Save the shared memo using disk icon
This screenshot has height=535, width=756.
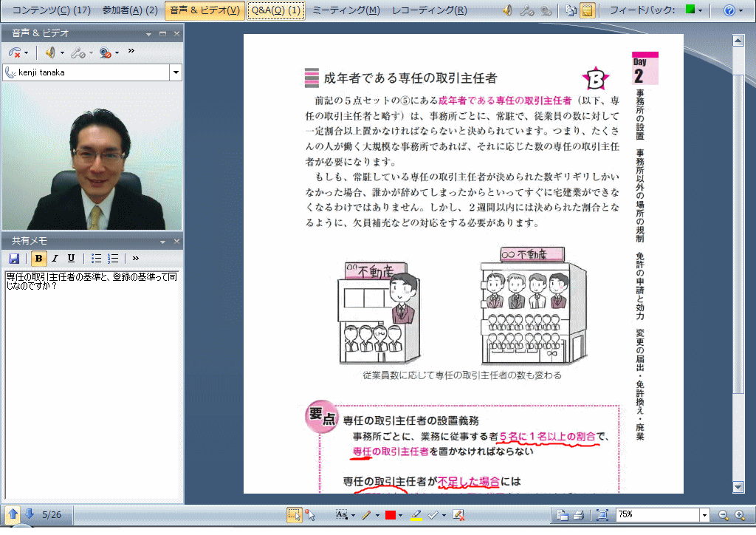tap(14, 259)
